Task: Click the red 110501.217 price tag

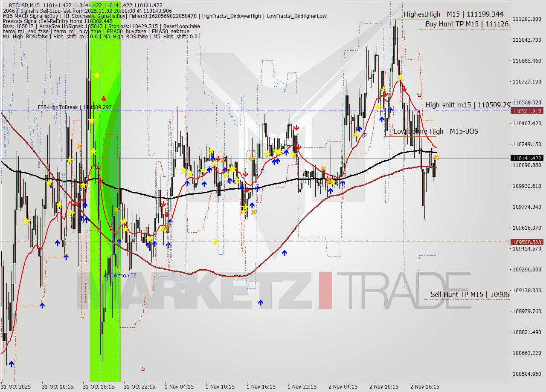Action: tap(527, 111)
